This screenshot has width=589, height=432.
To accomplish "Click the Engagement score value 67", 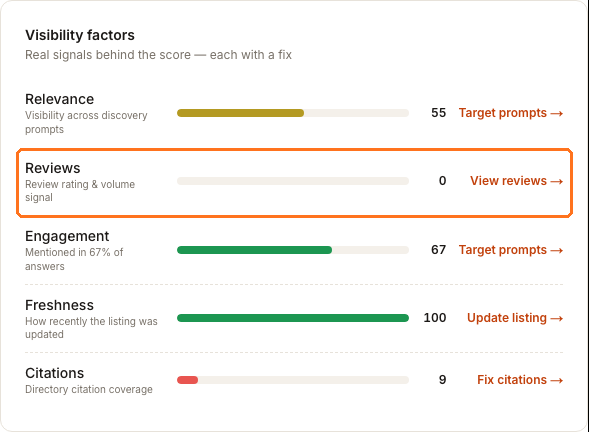I will click(438, 250).
